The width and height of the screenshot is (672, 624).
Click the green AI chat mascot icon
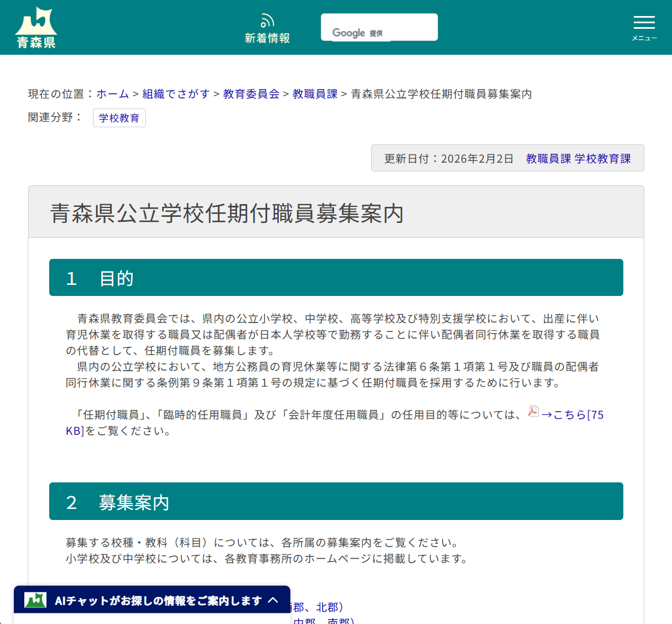point(35,599)
